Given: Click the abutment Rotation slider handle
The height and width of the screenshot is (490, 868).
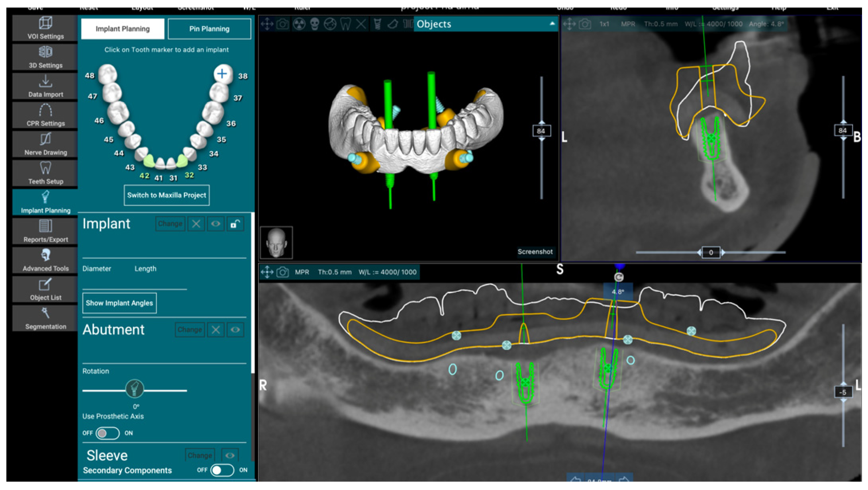Looking at the screenshot, I should point(134,389).
